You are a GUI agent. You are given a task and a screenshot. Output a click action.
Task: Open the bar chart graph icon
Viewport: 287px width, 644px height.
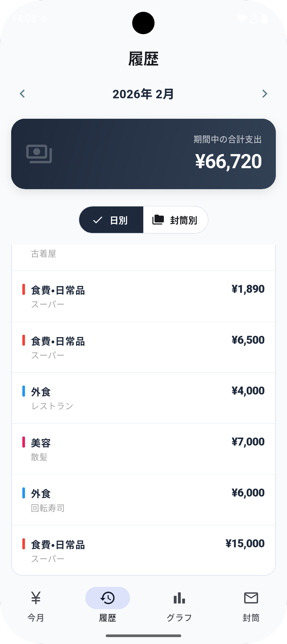click(x=179, y=598)
